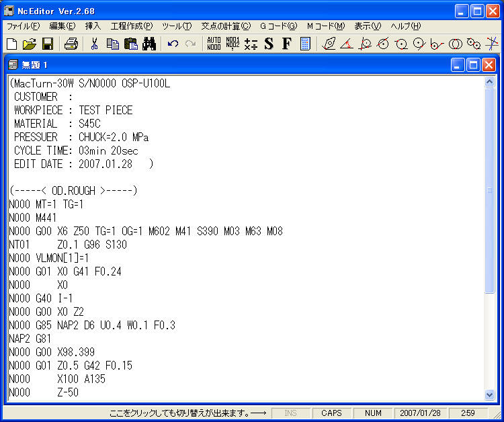Click the 2007/01/28 date in status bar
504x422 pixels.
420,413
